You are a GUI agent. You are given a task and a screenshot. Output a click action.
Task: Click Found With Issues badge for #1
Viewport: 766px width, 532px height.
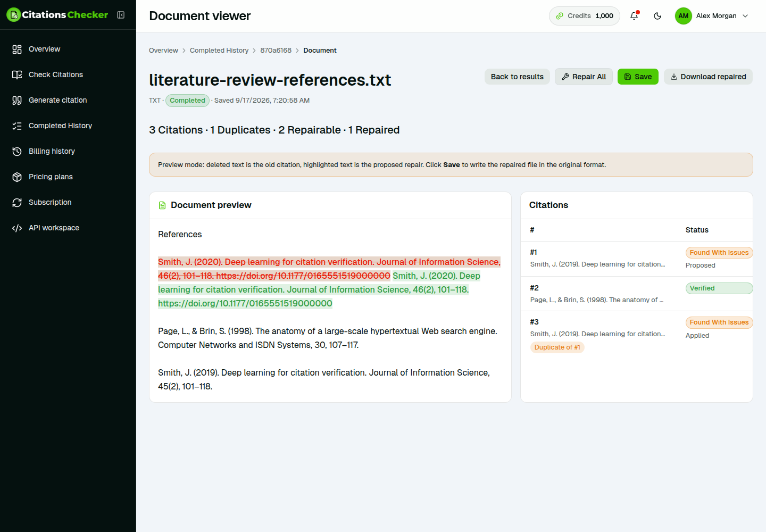point(719,253)
